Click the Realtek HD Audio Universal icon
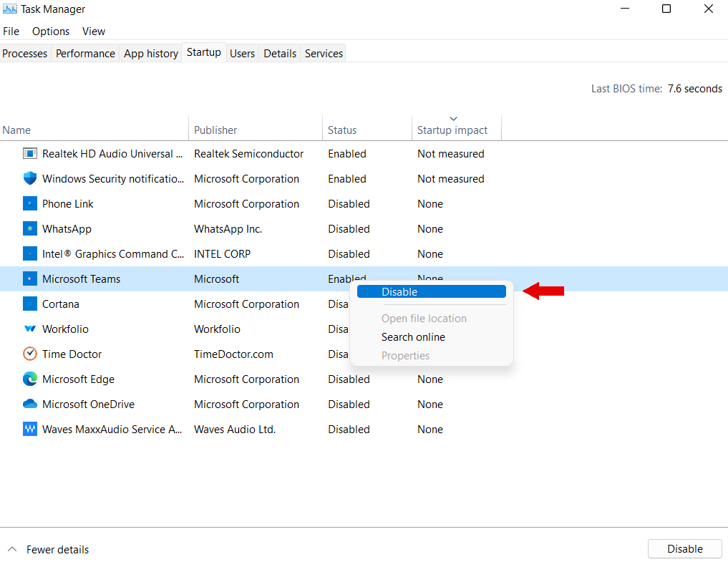 tap(30, 153)
